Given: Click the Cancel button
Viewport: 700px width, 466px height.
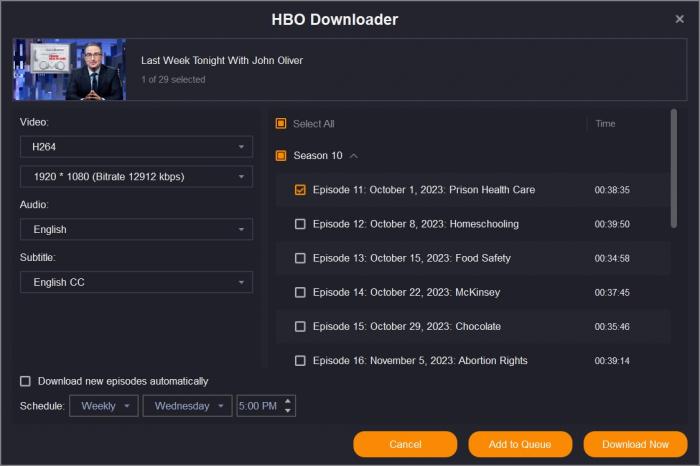Looking at the screenshot, I should pyautogui.click(x=405, y=444).
